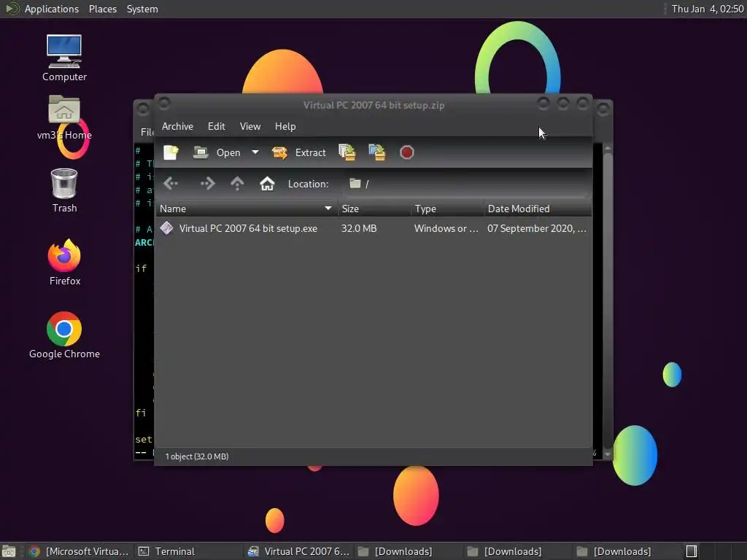Click show desktop icon in bottom panel
747x560 pixels.
click(9, 551)
